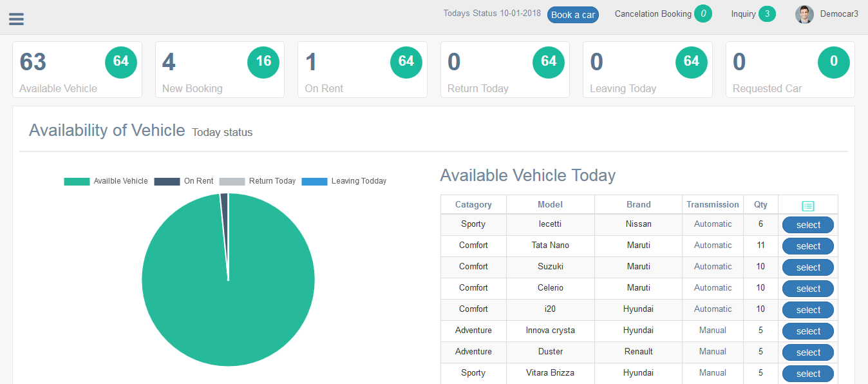This screenshot has width=868, height=384.
Task: Toggle the On Rent legend entry
Action: point(184,181)
